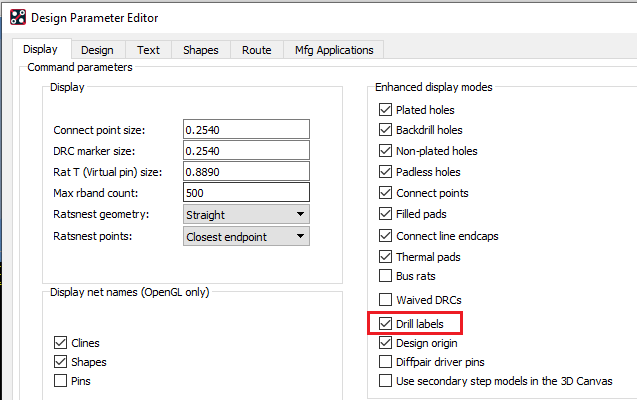Enable Use secondary step models in 3D Canvas

click(x=385, y=381)
